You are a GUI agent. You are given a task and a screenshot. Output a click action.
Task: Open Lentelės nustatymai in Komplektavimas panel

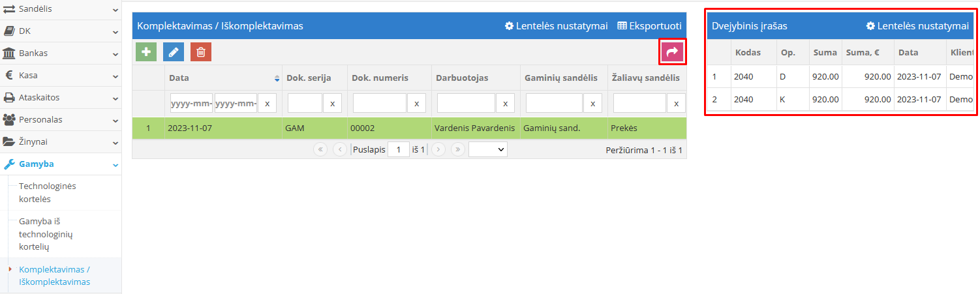point(556,26)
